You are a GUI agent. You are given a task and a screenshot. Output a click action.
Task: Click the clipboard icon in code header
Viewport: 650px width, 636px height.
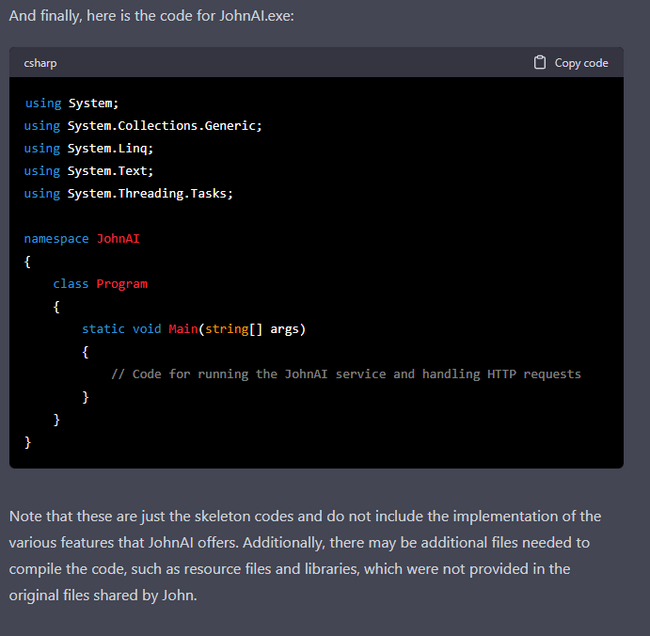tap(540, 62)
